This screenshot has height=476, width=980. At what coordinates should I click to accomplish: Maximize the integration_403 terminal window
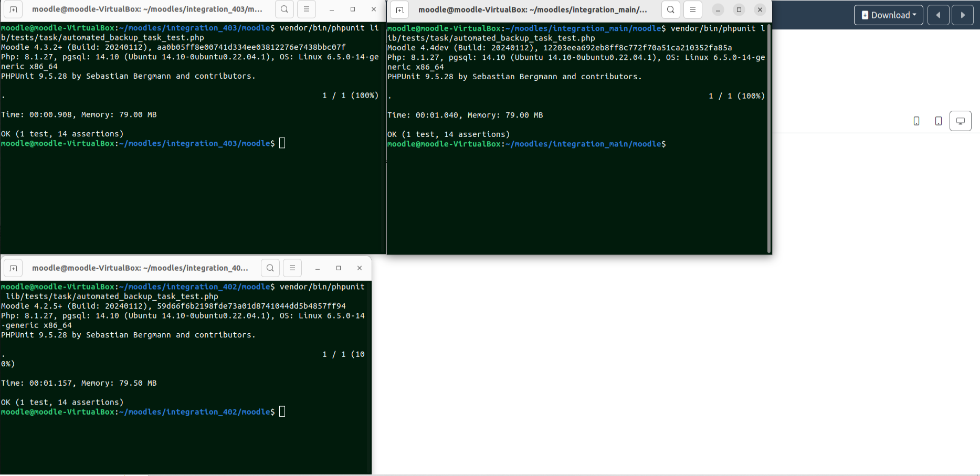[353, 9]
